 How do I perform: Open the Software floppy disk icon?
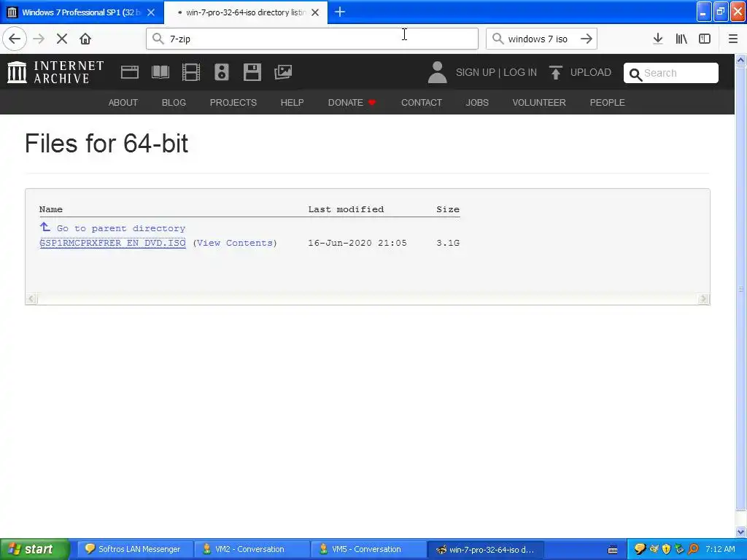252,72
